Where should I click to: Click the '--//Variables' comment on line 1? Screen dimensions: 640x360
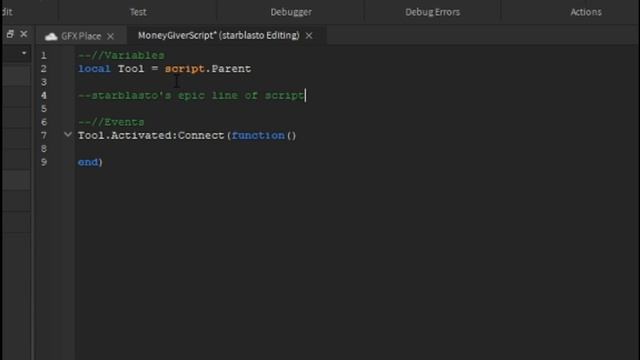122,55
